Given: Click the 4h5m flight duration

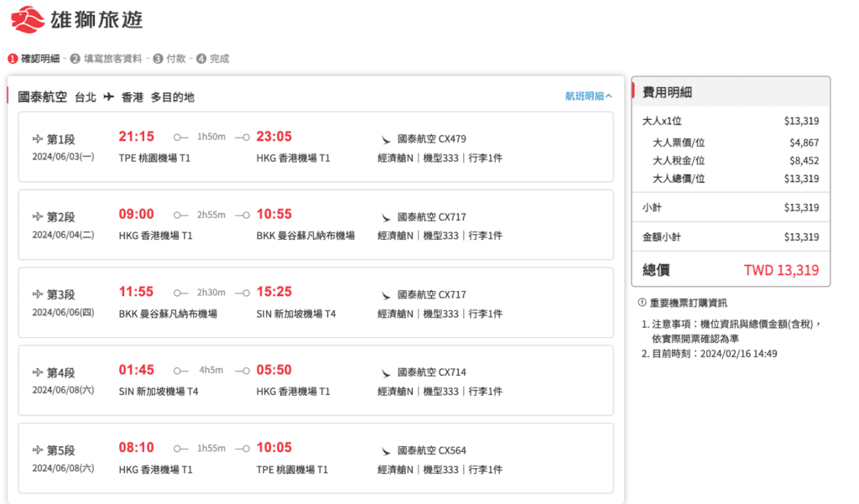Looking at the screenshot, I should 211,371.
